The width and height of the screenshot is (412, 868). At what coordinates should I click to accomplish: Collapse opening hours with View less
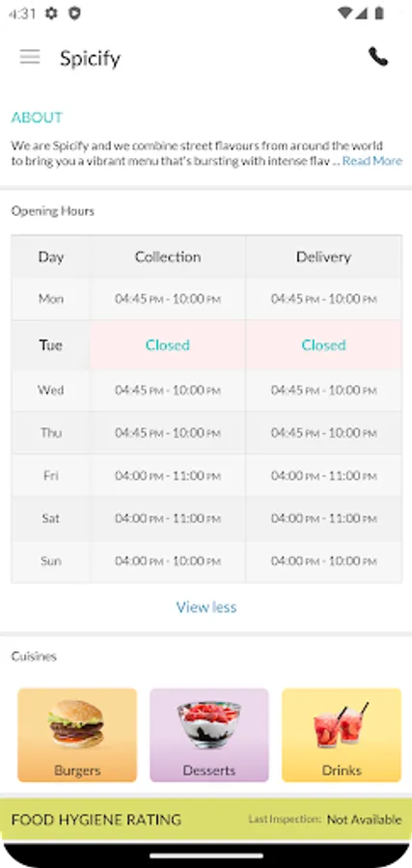[x=206, y=608]
